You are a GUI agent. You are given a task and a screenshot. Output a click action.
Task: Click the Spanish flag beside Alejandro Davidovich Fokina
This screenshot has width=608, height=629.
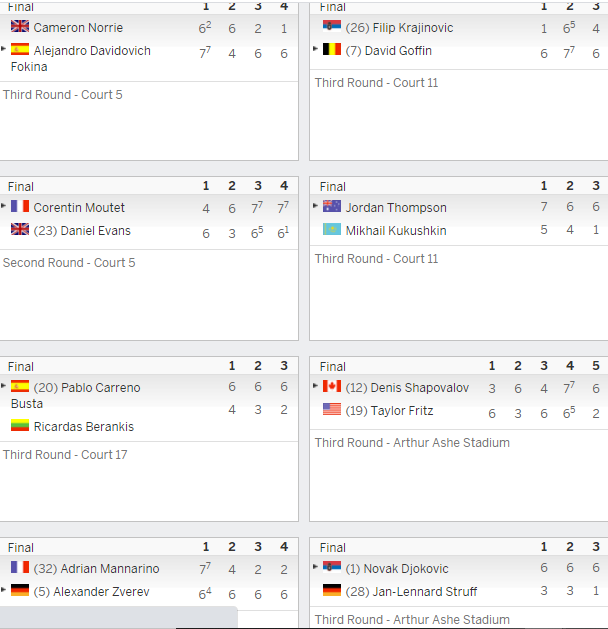[x=20, y=49]
